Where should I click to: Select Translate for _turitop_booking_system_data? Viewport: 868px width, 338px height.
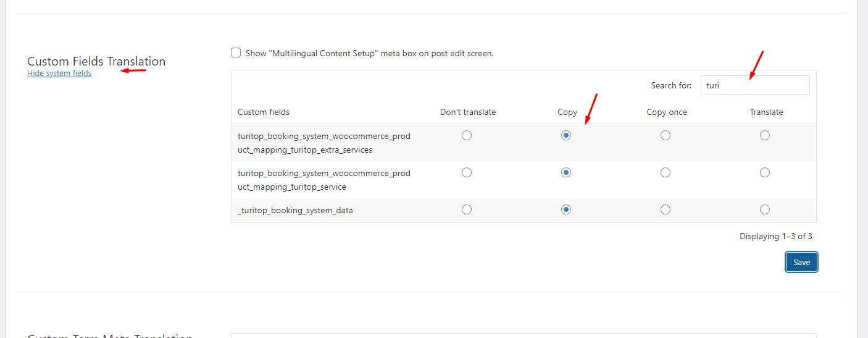765,210
